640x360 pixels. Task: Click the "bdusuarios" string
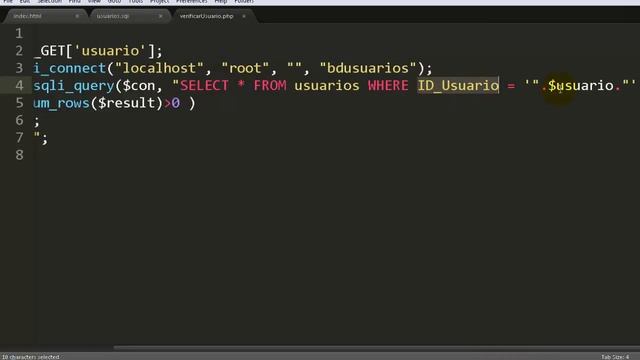(368, 68)
